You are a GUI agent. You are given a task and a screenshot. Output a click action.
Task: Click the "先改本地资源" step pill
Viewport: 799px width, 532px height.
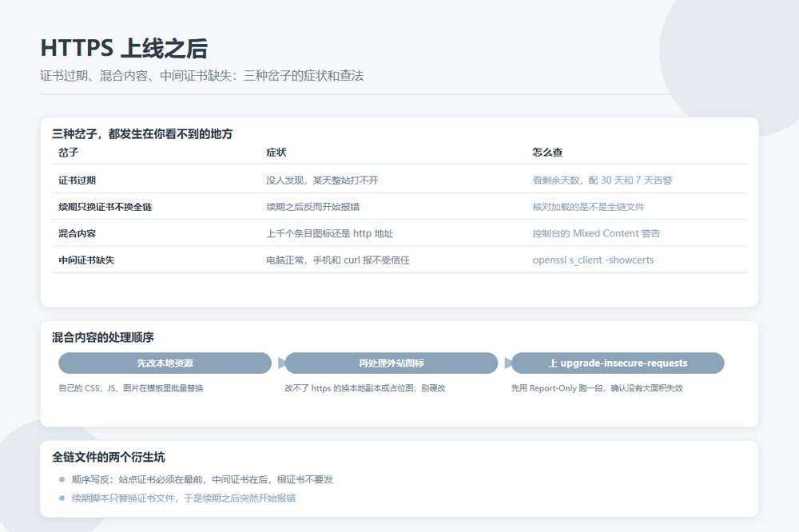165,363
